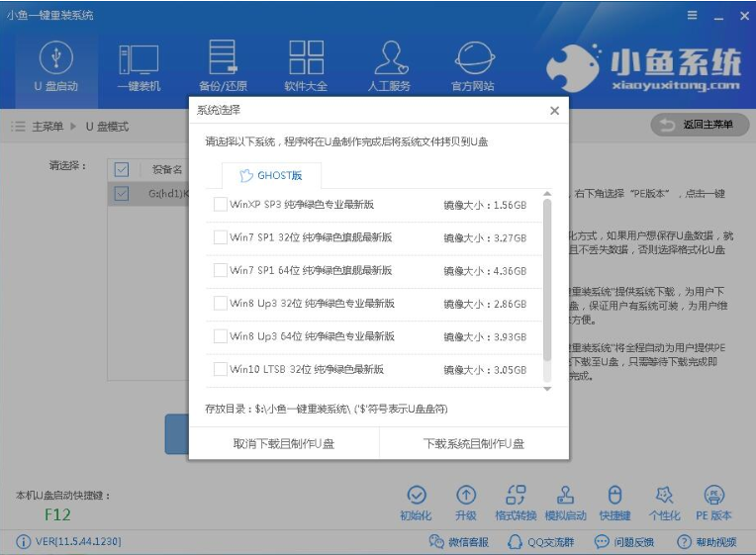Open 帮助视频 in the status bar
The height and width of the screenshot is (555, 756).
point(707,542)
